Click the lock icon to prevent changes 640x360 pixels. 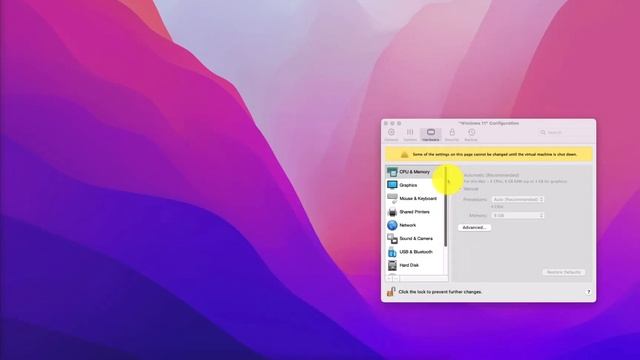391,291
